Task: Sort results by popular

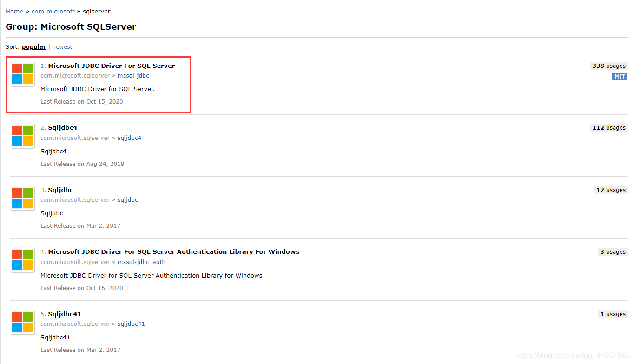Action: 33,46
